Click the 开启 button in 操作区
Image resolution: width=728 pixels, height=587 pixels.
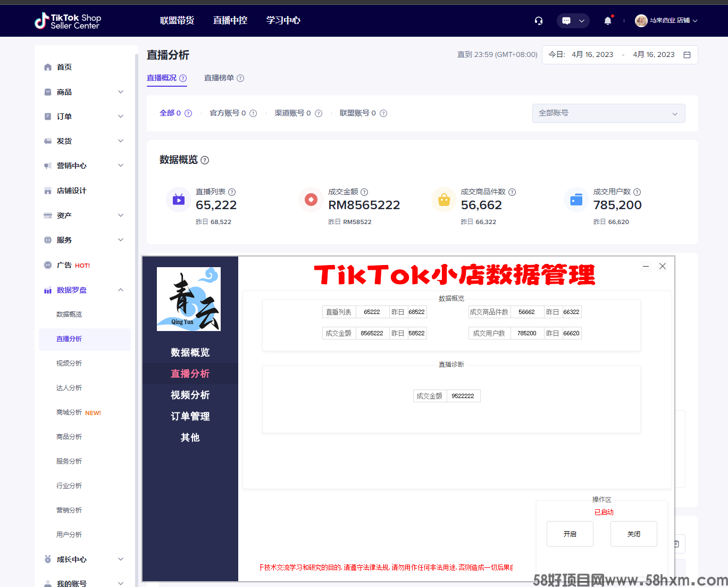click(570, 534)
